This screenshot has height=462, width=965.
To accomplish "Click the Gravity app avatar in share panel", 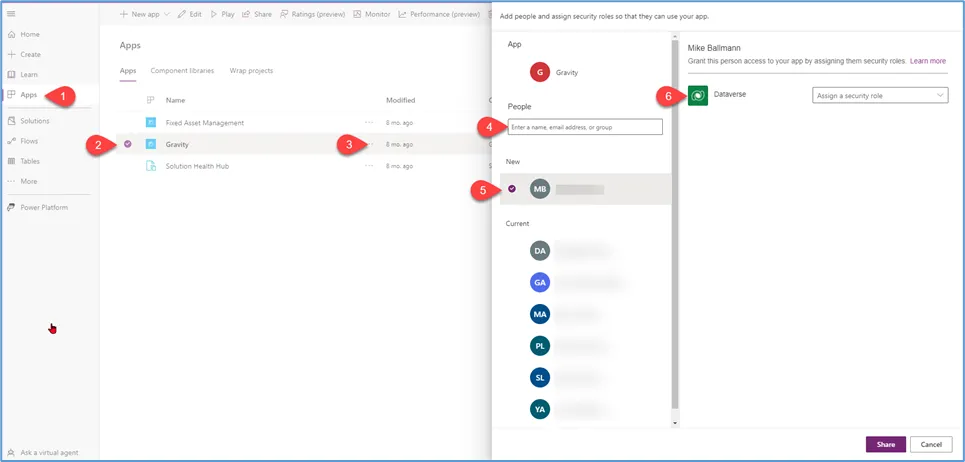I will pos(540,72).
